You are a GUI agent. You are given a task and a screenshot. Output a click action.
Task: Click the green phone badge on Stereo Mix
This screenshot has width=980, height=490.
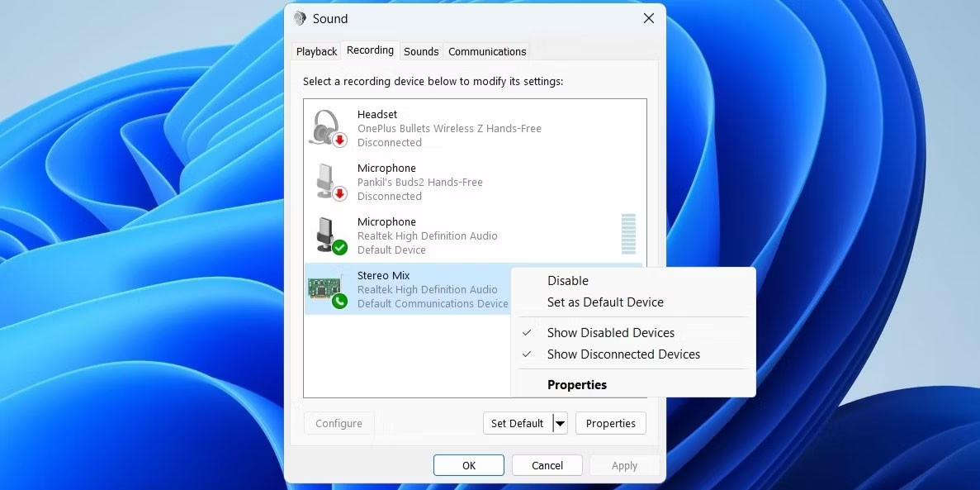click(338, 299)
